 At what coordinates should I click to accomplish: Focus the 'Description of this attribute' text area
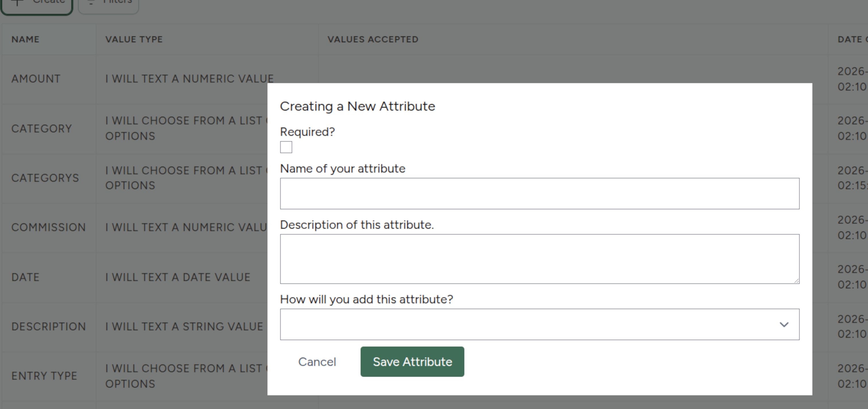[539, 259]
